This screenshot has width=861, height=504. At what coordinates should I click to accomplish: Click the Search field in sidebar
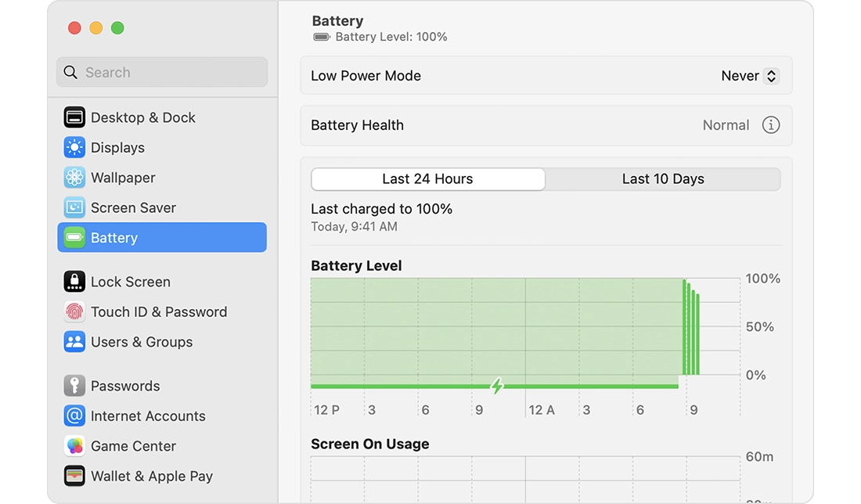[x=162, y=72]
